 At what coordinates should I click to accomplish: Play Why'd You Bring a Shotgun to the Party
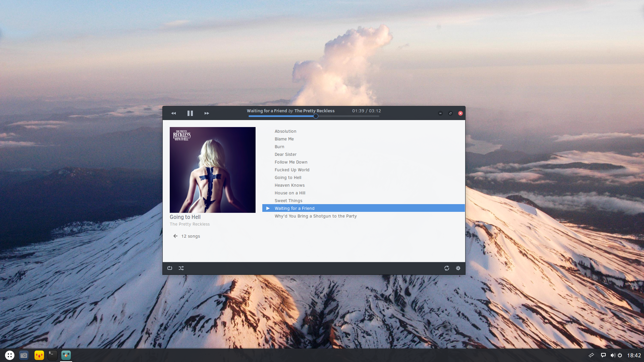tap(316, 216)
